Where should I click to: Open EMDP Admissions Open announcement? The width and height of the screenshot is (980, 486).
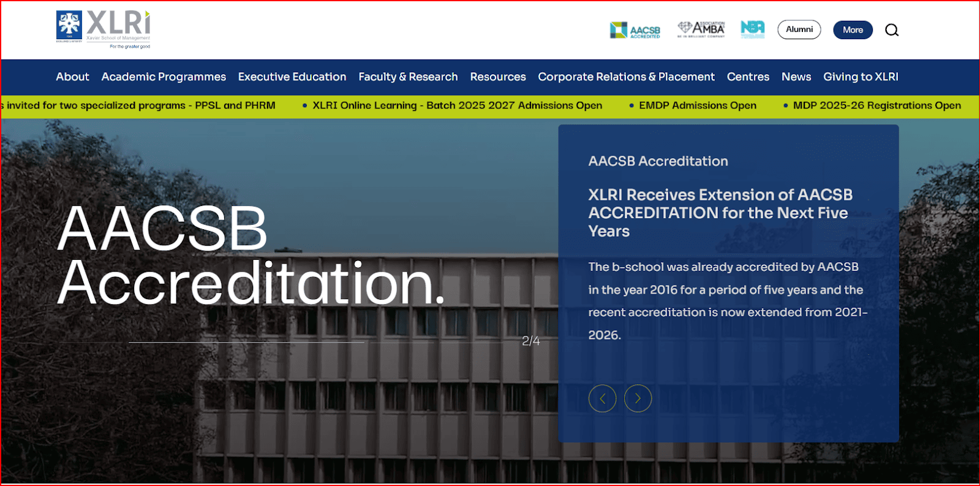pyautogui.click(x=698, y=105)
